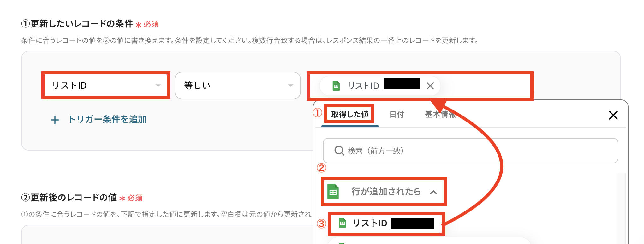Switch to the 日付 tab
Image resolution: width=644 pixels, height=244 pixels.
pyautogui.click(x=397, y=114)
